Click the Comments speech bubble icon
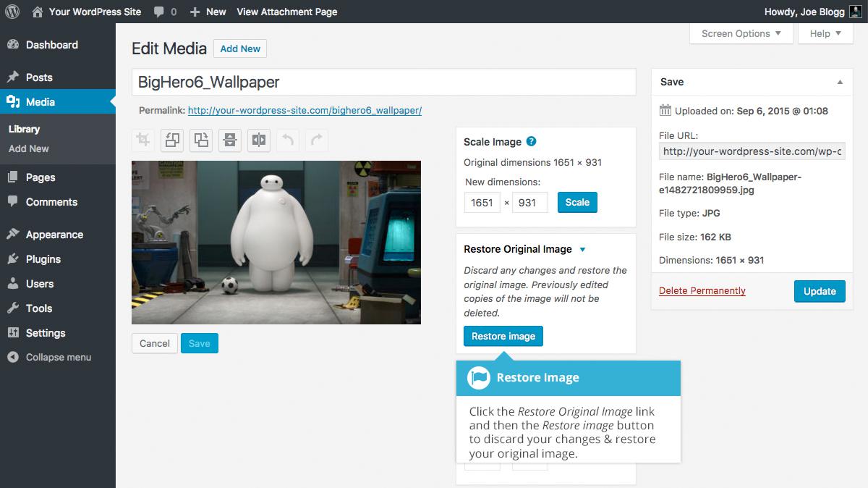Screen dimensions: 868x488 pyautogui.click(x=13, y=202)
